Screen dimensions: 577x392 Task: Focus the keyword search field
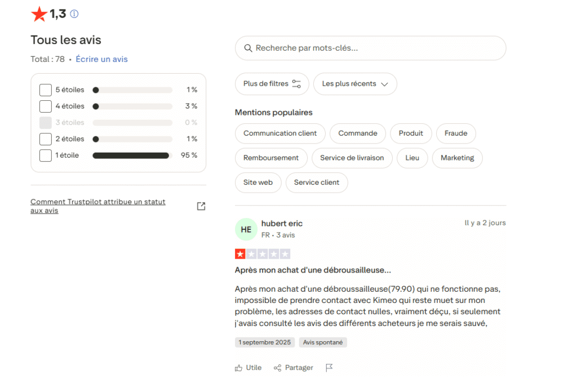378,48
